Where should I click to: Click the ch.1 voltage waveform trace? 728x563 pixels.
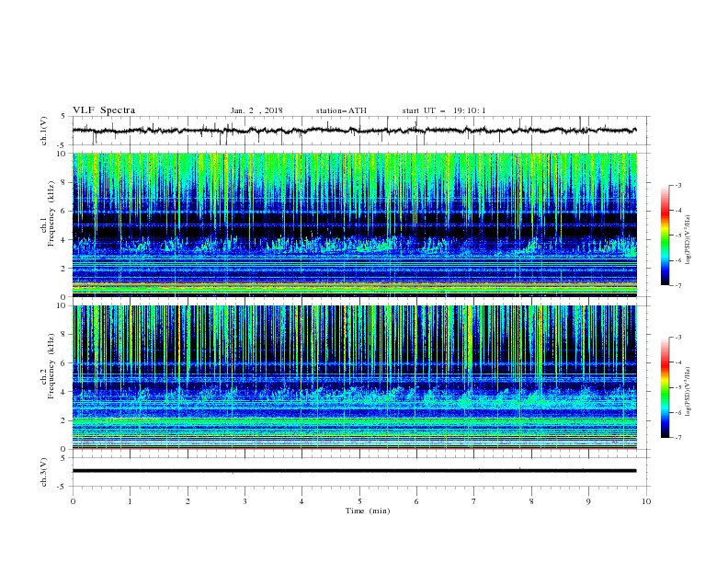354,131
